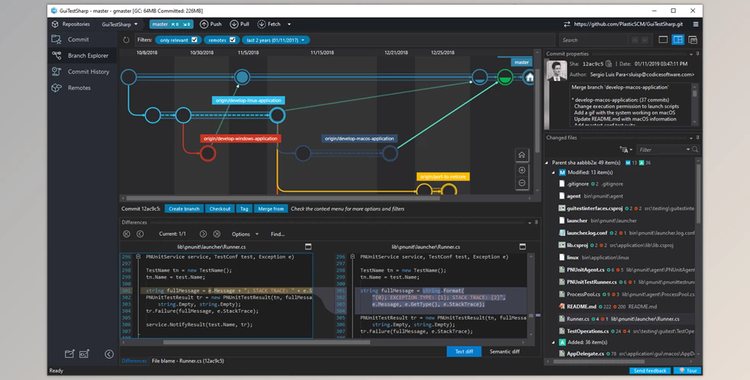Open the dropdown arrow next to Fetch
750x380 pixels.
click(x=289, y=24)
